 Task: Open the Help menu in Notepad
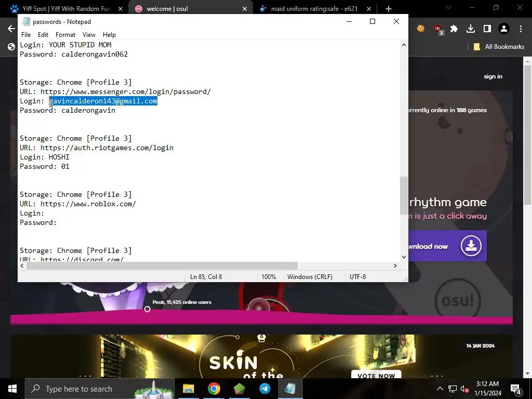tap(109, 35)
